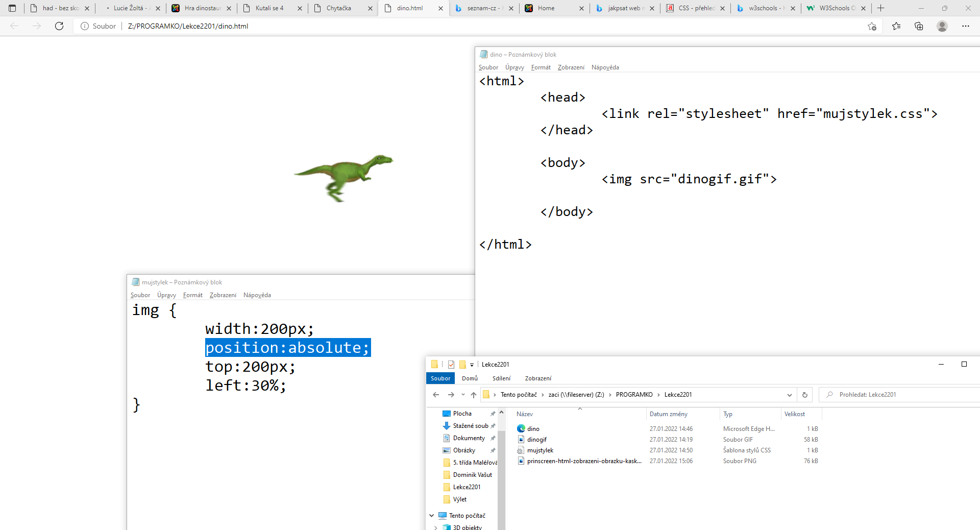
Task: Open the Edge Collections panel
Action: [919, 26]
